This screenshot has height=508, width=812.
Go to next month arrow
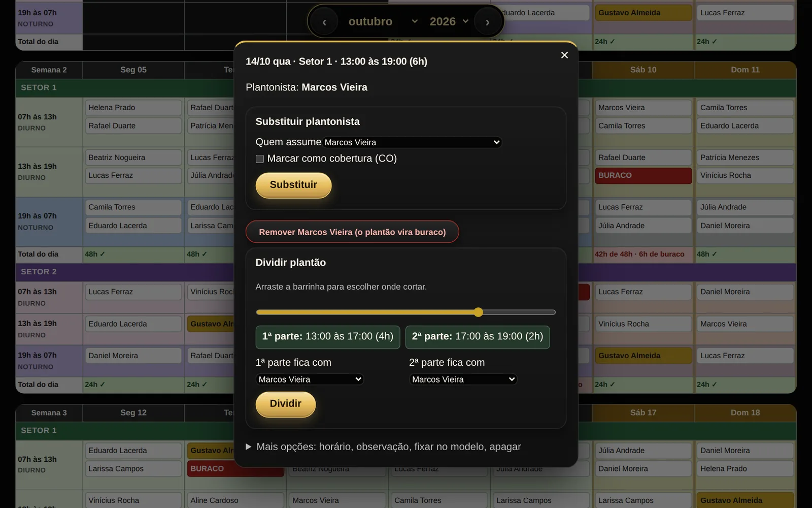click(x=487, y=21)
